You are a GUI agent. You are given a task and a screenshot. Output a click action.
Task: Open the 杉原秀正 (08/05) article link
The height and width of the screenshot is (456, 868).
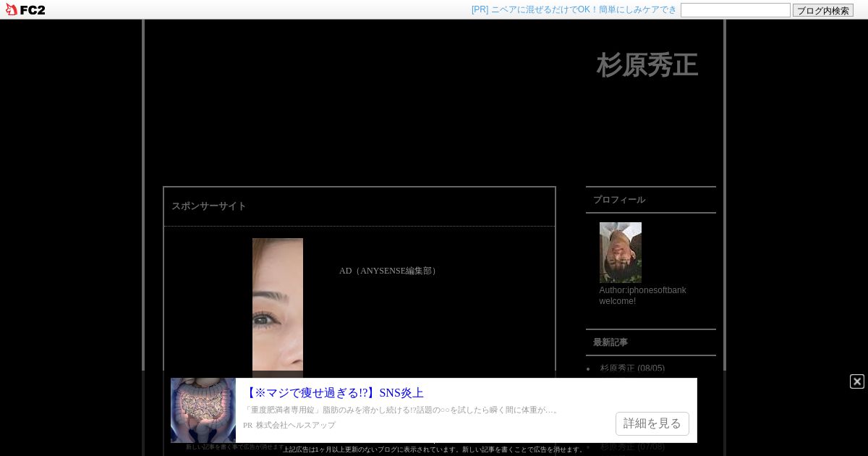pos(632,368)
